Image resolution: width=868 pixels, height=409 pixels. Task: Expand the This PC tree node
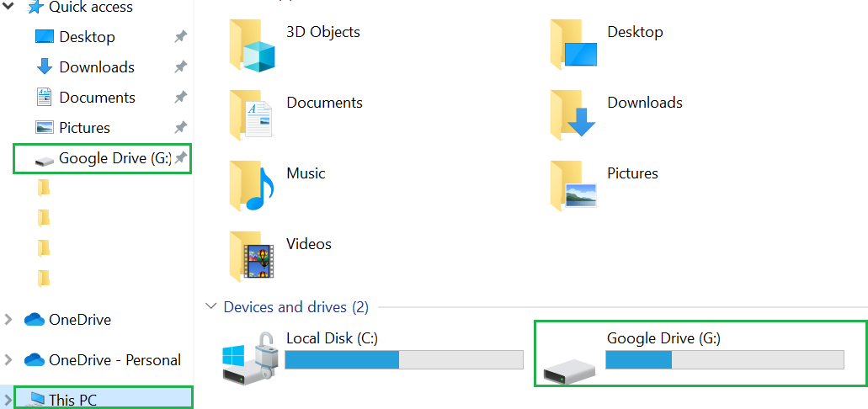pos(8,400)
